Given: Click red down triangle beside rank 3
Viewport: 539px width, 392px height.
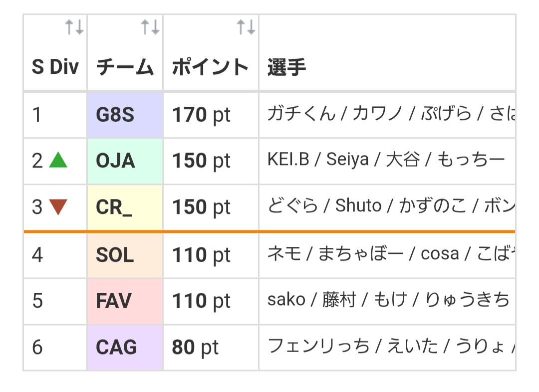Looking at the screenshot, I should pyautogui.click(x=58, y=207).
